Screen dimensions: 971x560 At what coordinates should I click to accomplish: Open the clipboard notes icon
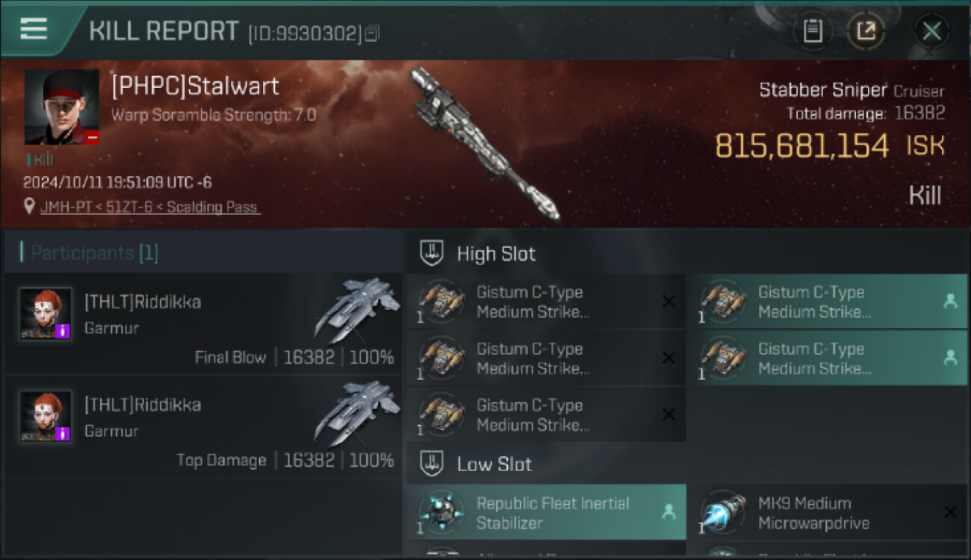pyautogui.click(x=813, y=31)
